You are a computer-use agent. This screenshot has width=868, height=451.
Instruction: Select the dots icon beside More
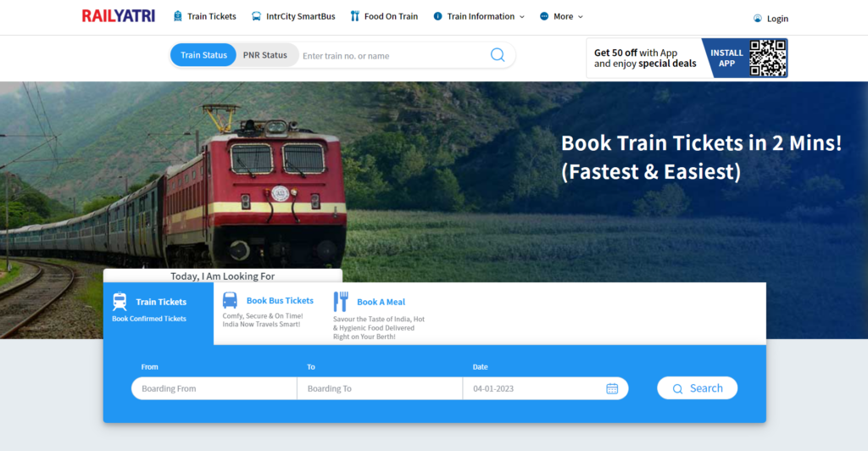click(x=544, y=16)
